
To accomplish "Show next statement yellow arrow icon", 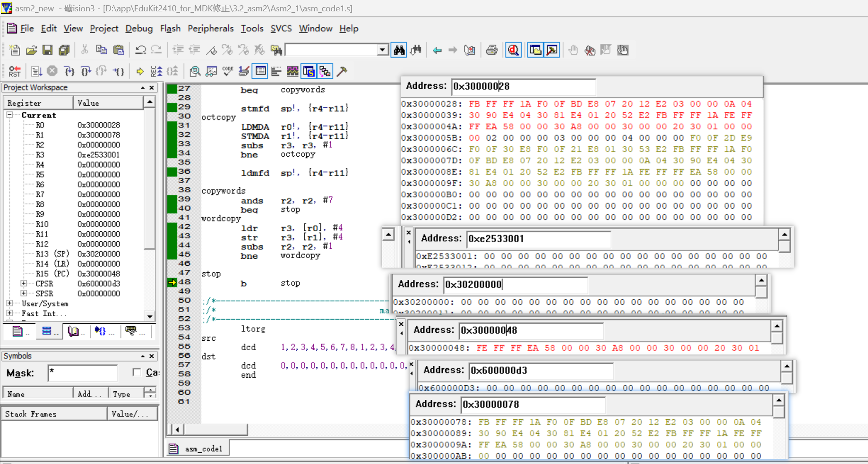I will point(140,71).
